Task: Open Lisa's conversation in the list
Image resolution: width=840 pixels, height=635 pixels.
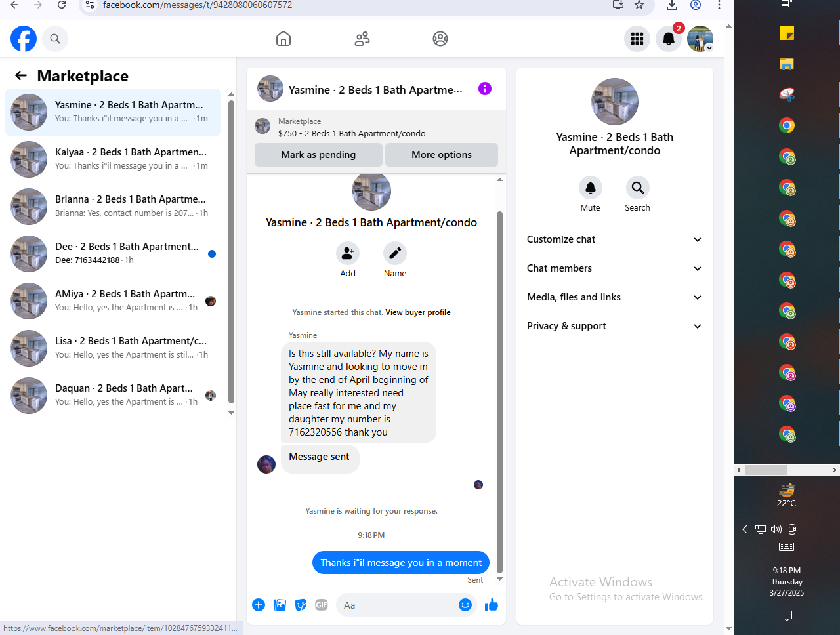Action: point(113,348)
